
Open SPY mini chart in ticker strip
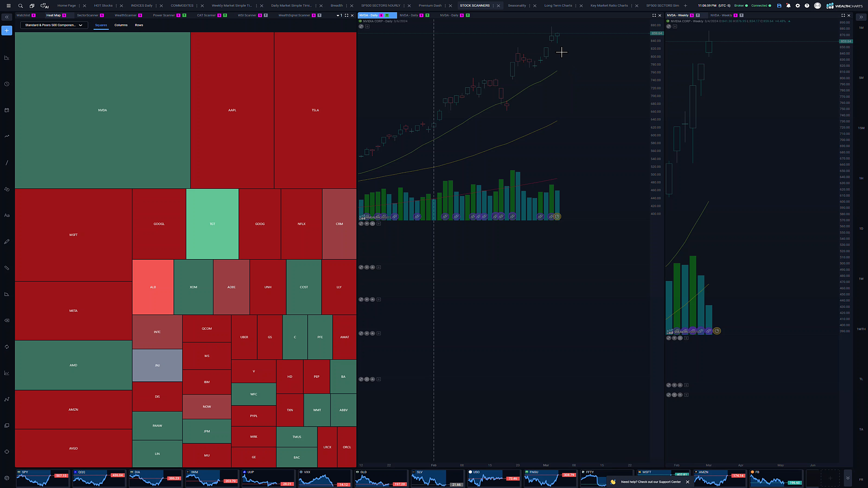click(x=42, y=478)
